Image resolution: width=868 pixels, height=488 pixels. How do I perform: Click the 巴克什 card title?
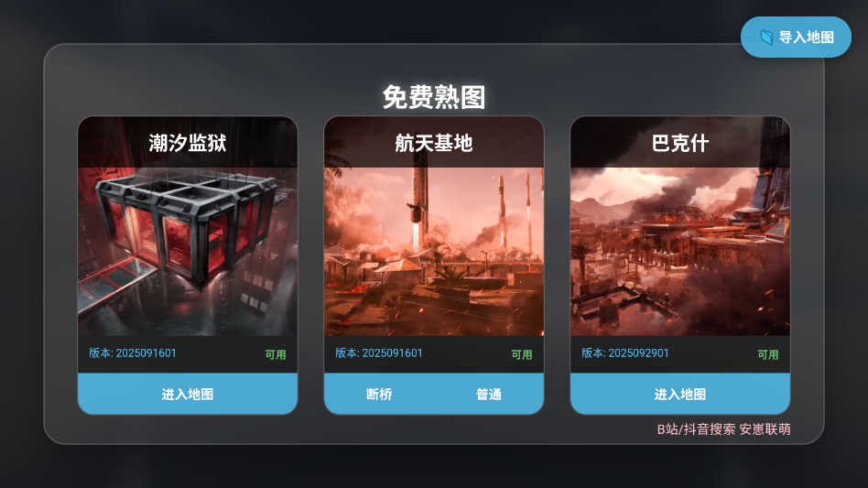point(680,143)
